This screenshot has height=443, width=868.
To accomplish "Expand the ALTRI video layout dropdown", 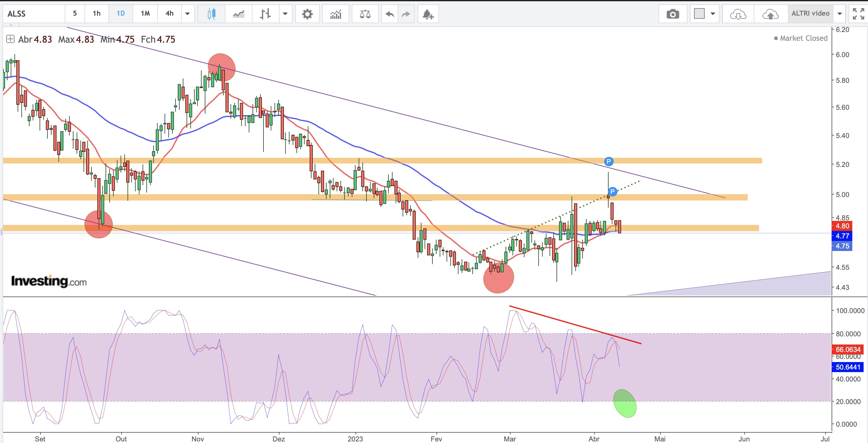I will tap(840, 14).
